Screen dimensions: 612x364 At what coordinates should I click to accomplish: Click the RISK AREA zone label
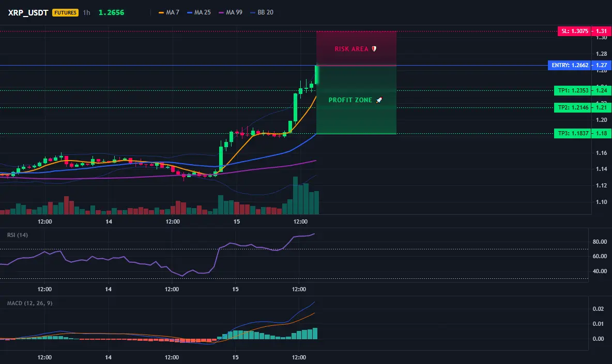tap(351, 49)
